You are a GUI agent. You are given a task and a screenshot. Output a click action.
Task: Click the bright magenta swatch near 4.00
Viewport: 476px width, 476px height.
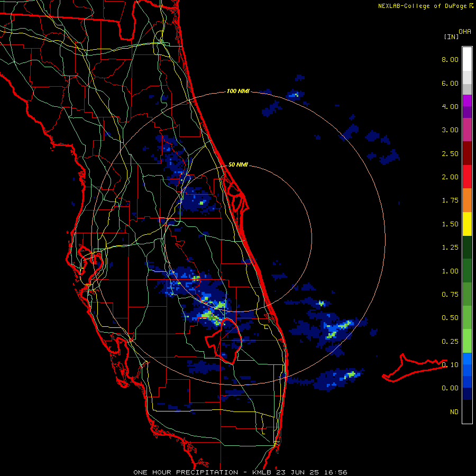tap(467, 100)
